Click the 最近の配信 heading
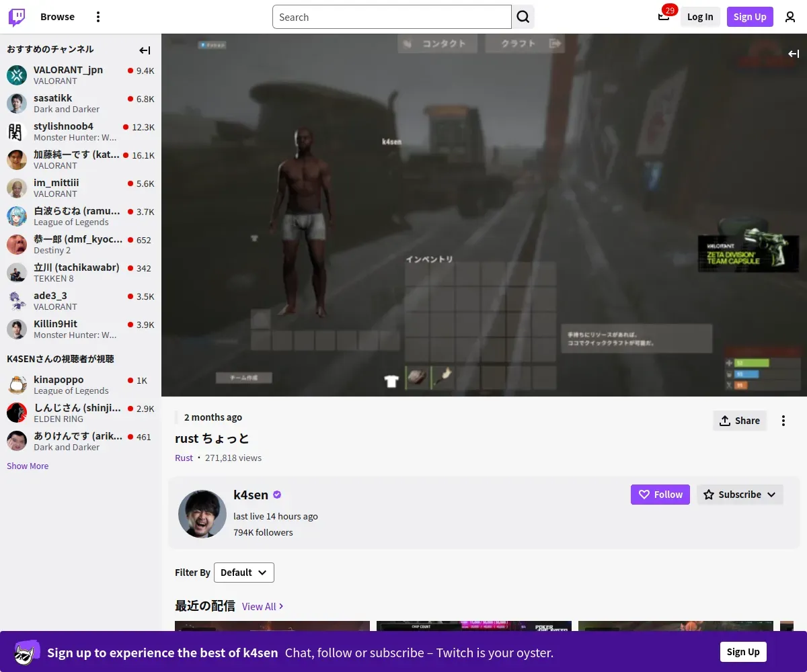The width and height of the screenshot is (807, 672). [x=205, y=606]
